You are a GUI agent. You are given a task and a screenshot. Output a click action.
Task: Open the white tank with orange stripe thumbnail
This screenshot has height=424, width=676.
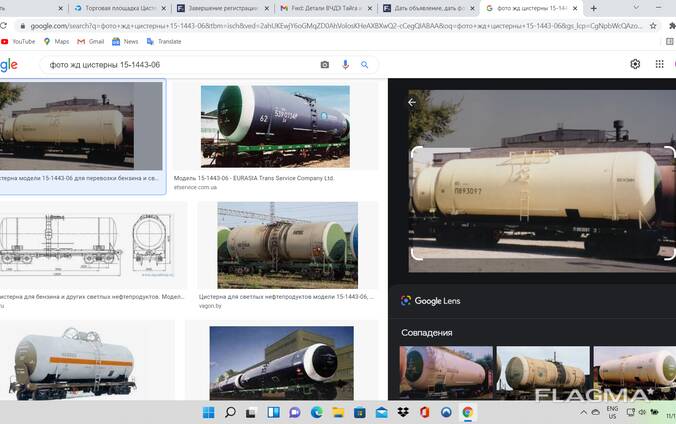click(x=73, y=362)
